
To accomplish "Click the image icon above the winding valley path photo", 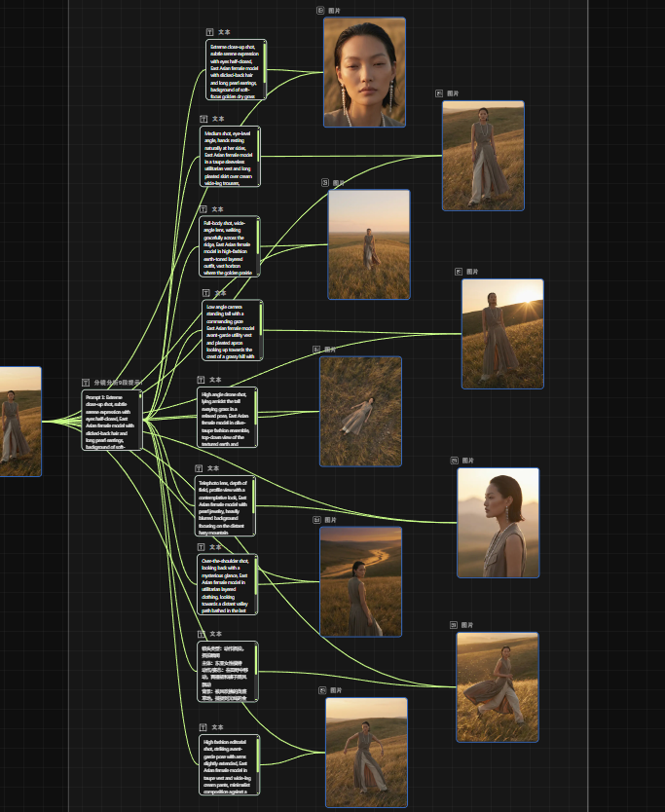I will [x=316, y=520].
